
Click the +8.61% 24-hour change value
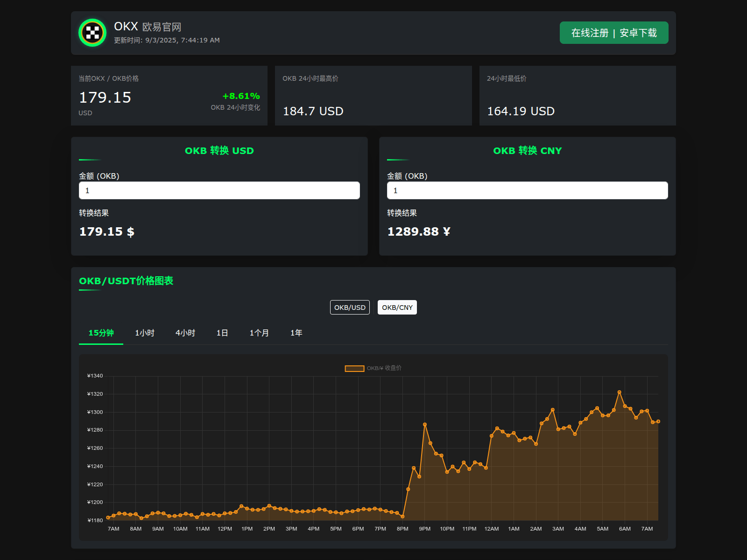click(x=241, y=96)
